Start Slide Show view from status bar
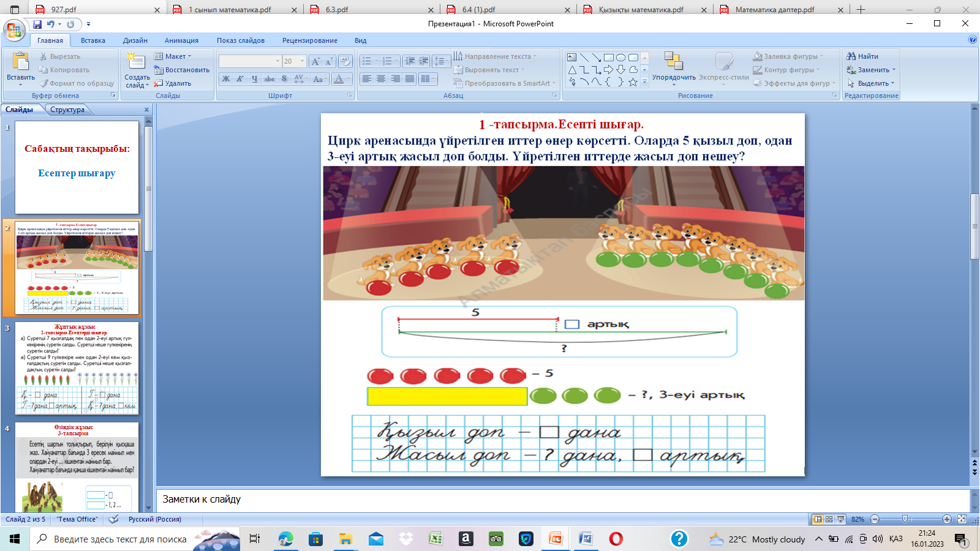980x551 pixels. point(841,519)
